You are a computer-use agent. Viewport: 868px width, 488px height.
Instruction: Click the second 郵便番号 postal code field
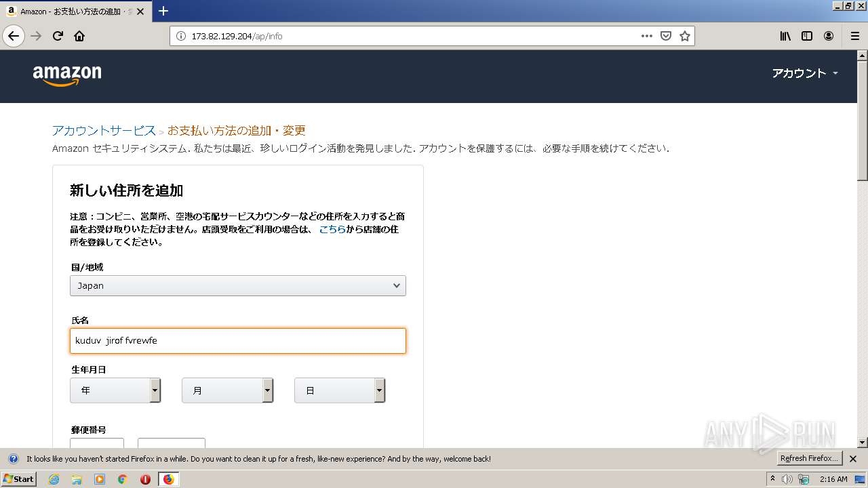[x=172, y=443]
